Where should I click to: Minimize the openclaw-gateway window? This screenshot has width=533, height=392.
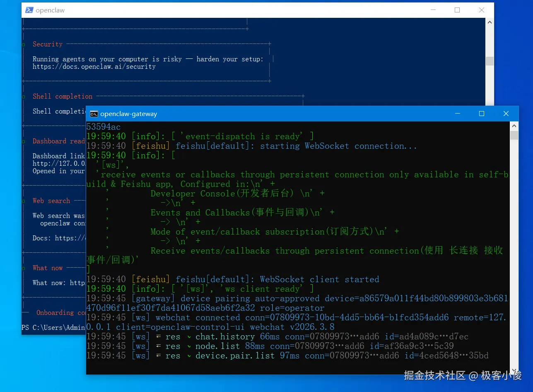click(x=458, y=114)
